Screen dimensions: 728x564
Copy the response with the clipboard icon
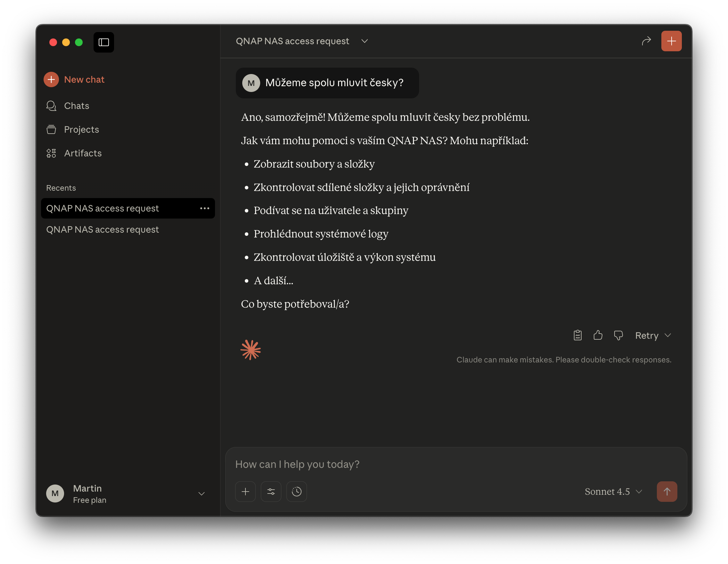click(577, 335)
